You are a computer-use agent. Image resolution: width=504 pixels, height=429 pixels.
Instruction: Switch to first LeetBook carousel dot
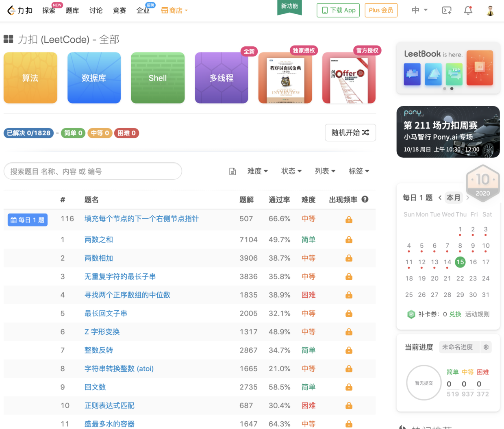tap(445, 89)
